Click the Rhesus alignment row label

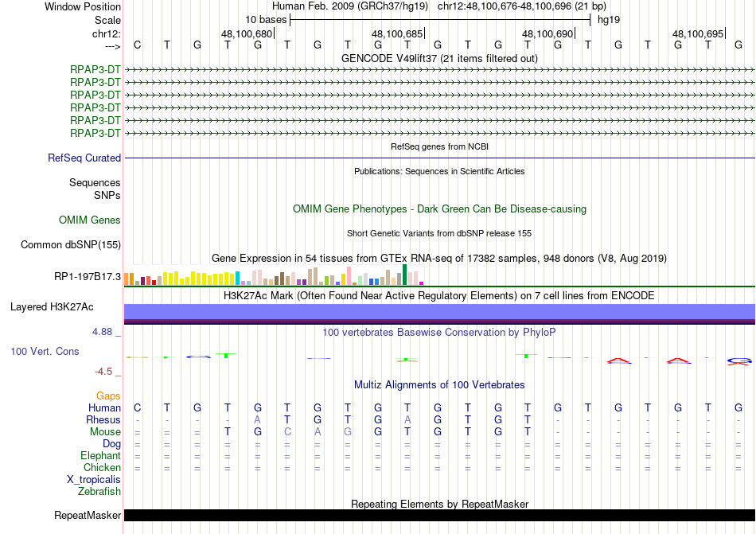tap(103, 419)
